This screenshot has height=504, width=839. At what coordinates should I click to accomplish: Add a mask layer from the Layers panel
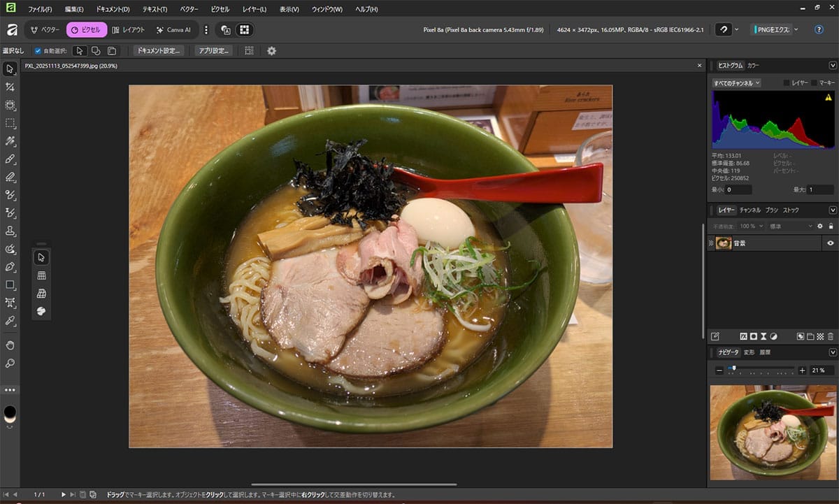click(x=753, y=338)
